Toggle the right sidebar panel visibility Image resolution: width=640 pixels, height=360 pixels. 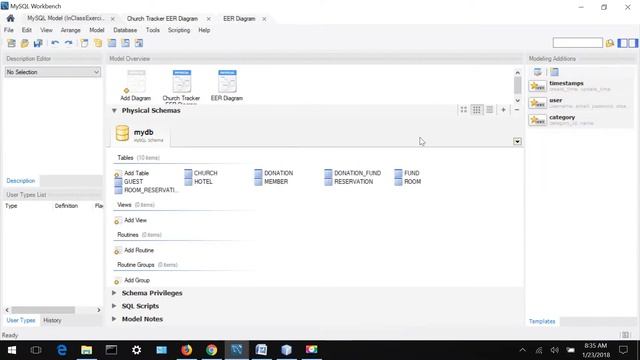pyautogui.click(x=633, y=43)
